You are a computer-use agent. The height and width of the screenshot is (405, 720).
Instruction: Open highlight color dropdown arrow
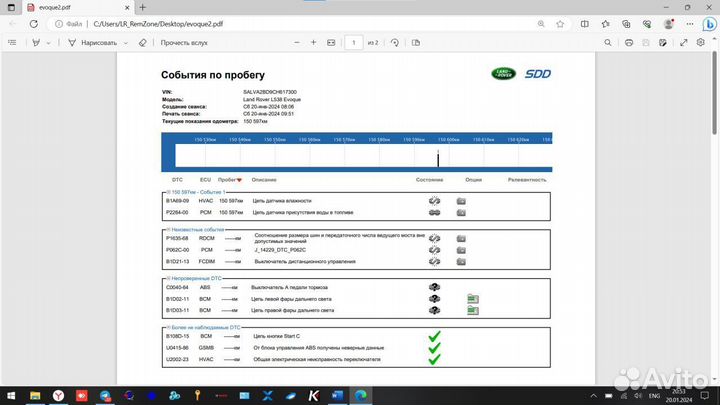pos(48,43)
